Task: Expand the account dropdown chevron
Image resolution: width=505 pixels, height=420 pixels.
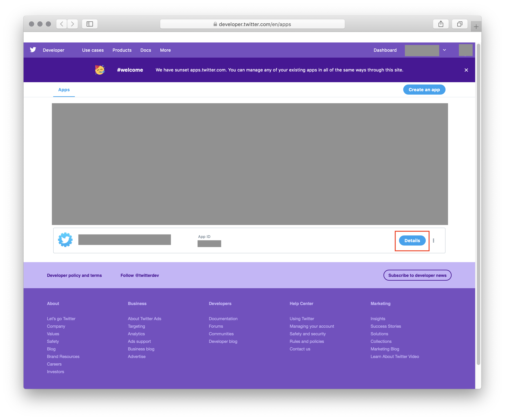Action: pyautogui.click(x=444, y=50)
